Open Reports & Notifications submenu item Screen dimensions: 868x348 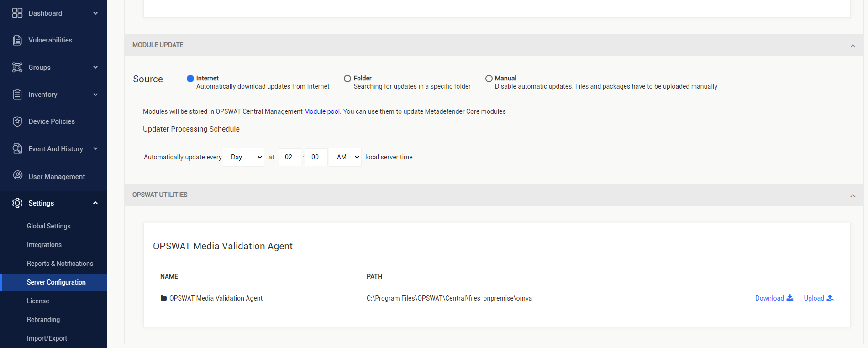pyautogui.click(x=60, y=264)
